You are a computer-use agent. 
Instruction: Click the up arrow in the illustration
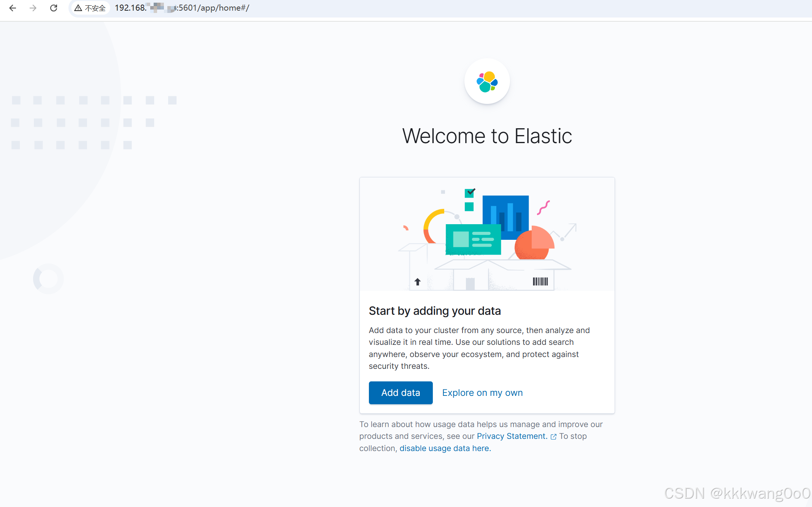tap(418, 282)
